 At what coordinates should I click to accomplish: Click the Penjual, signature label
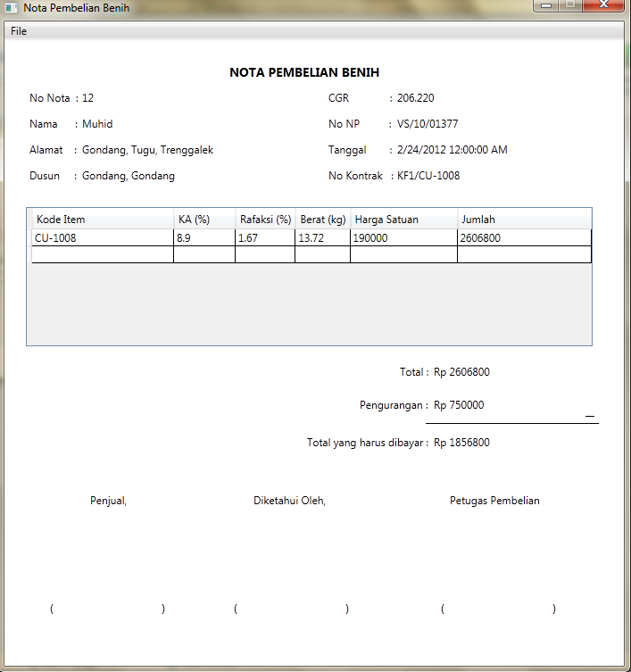[x=109, y=501]
